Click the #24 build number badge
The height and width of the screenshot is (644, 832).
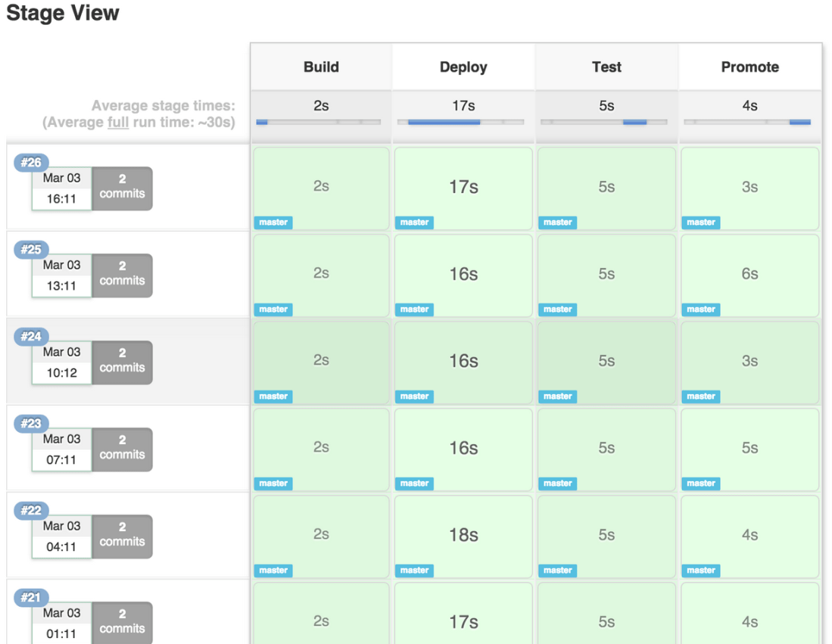tap(31, 337)
